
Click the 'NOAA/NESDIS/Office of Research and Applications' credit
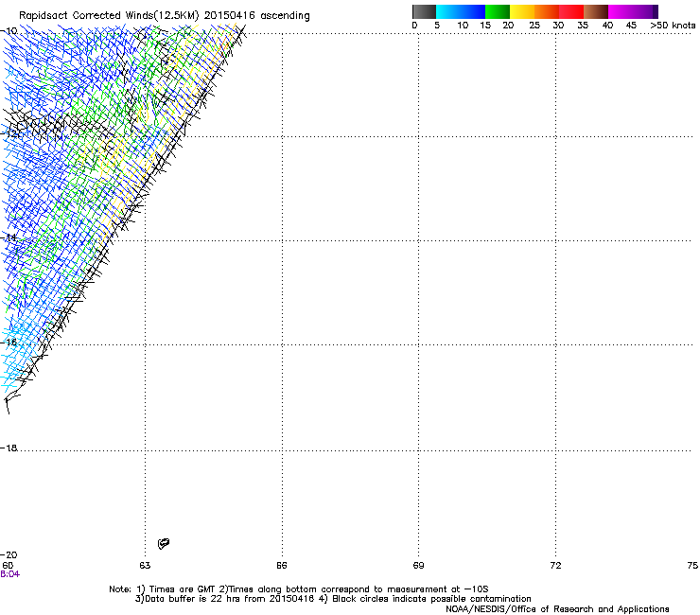[x=557, y=609]
